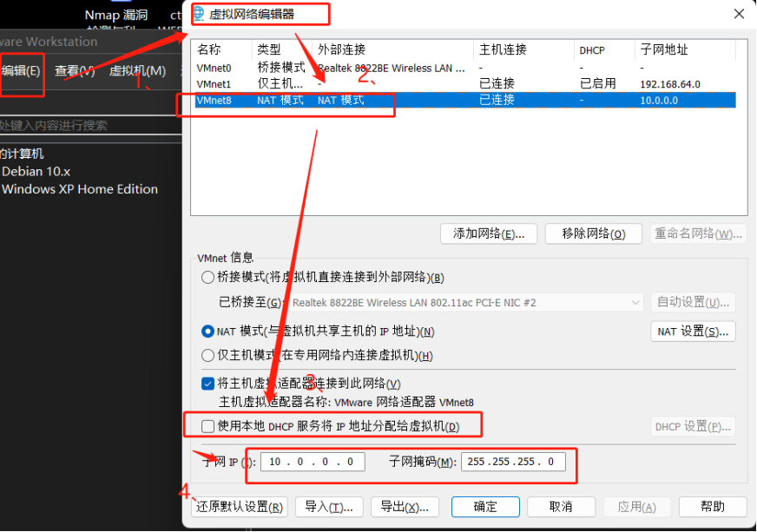Click the 导入(T)... button
Image resolution: width=757 pixels, height=532 pixels.
tap(329, 507)
